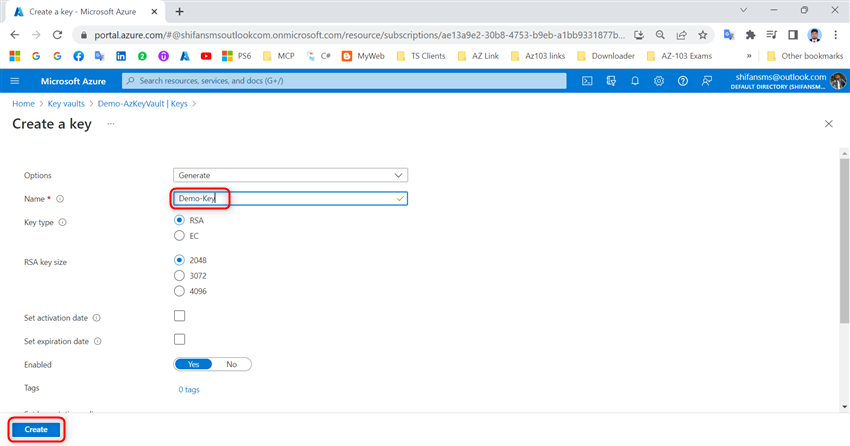Viewport: 850px width, 446px height.
Task: Select the EC key type
Action: pos(179,236)
